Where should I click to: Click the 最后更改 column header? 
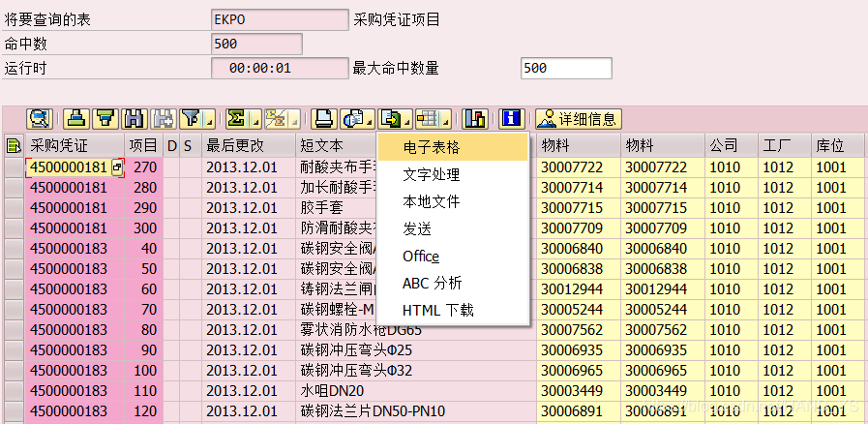pos(249,145)
